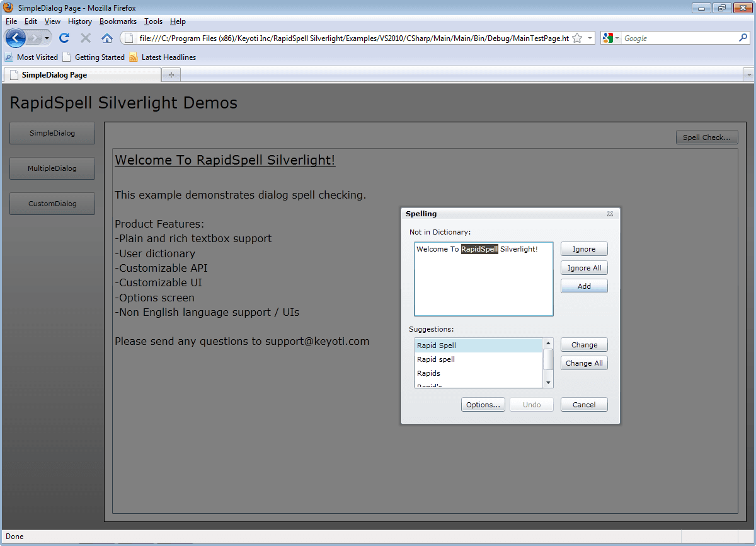Viewport: 756px width, 546px height.
Task: Open the Most Visited bookmarks folder
Action: [x=31, y=57]
